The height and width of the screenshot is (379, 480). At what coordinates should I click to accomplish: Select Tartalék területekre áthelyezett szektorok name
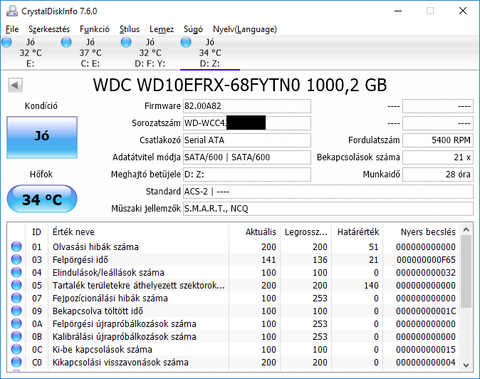coord(139,285)
